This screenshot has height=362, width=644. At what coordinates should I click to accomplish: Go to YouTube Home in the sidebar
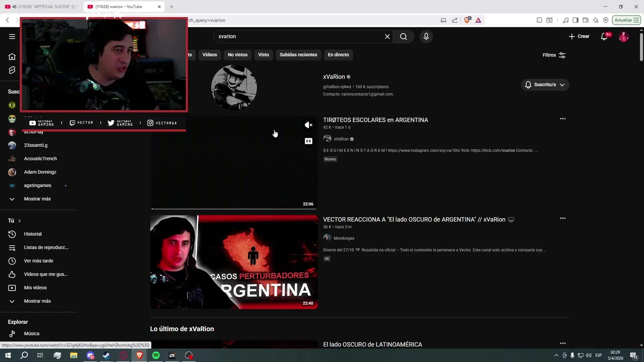coord(12,57)
